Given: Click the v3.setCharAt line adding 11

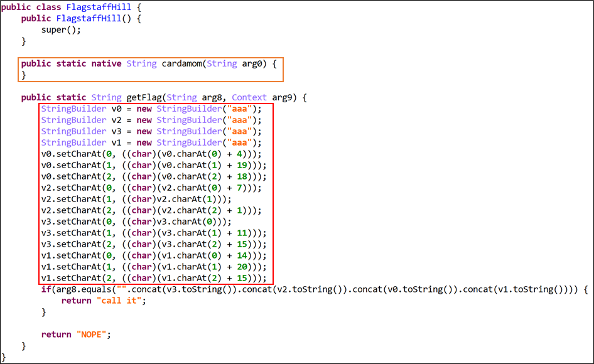Looking at the screenshot, I should (154, 233).
